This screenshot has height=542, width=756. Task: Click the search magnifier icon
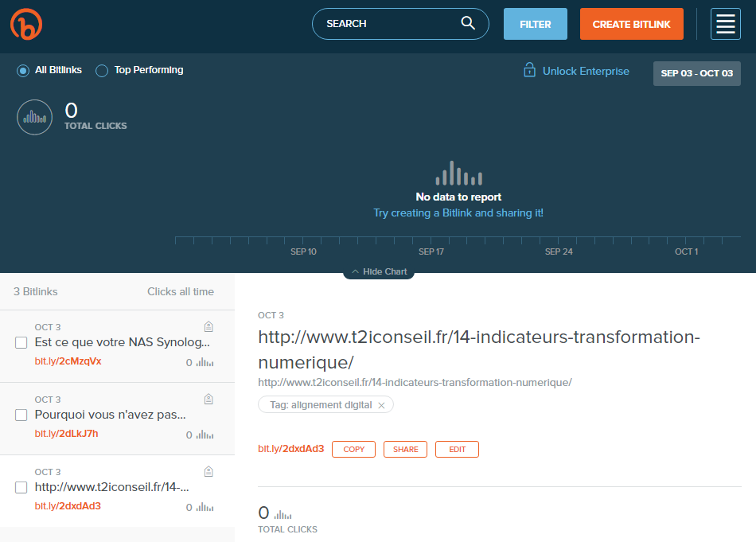click(x=468, y=22)
